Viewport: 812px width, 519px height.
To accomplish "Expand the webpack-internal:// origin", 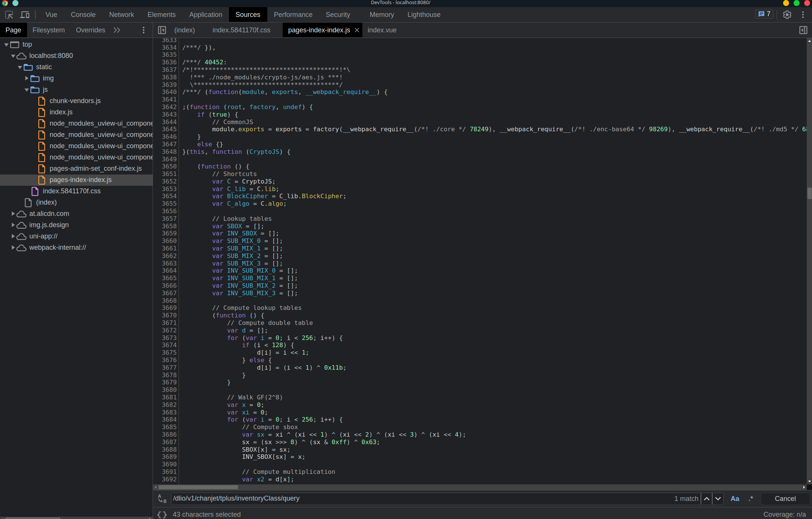I will (13, 247).
